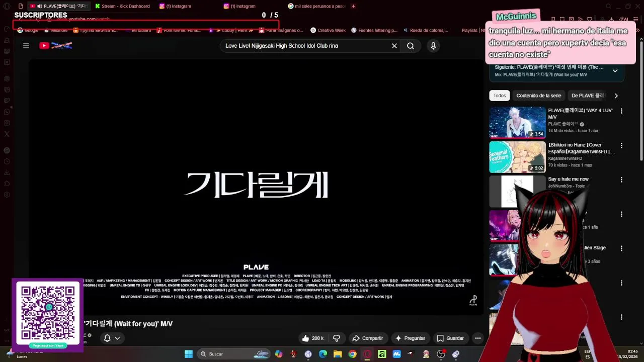Open the Creative Week bookmark
Viewport: 644px width, 362px height.
pyautogui.click(x=328, y=30)
